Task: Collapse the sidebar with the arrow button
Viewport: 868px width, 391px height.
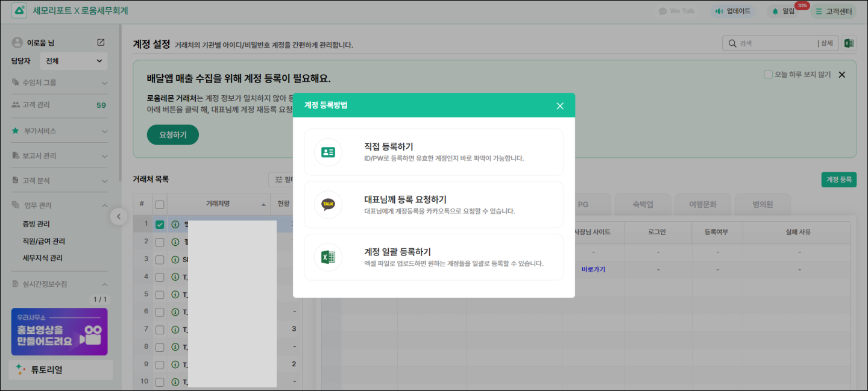Action: click(x=119, y=216)
